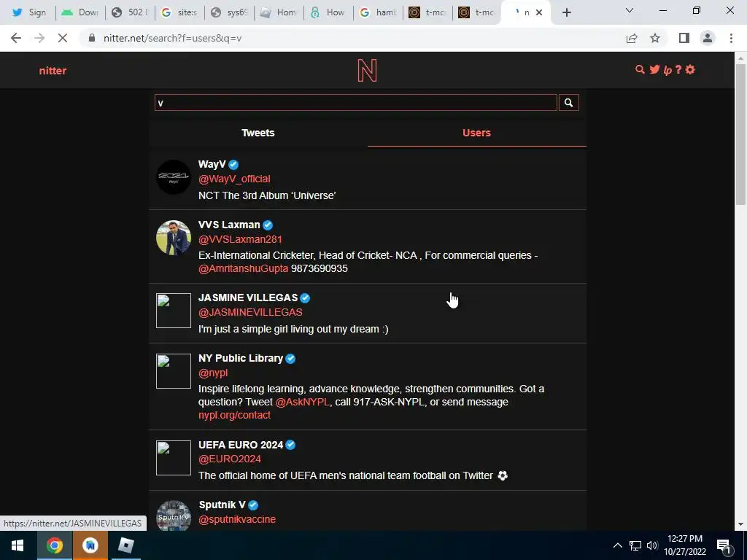This screenshot has width=747, height=560.
Task: Click the volume speaker tray icon
Action: pyautogui.click(x=652, y=545)
